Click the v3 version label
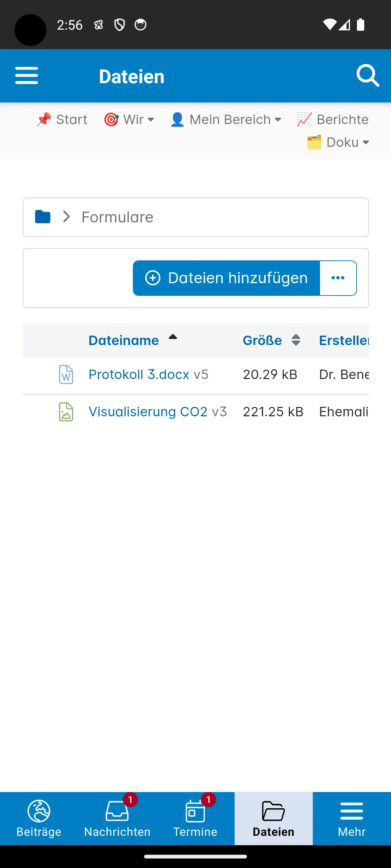Screen dimensions: 391x868 [219, 412]
